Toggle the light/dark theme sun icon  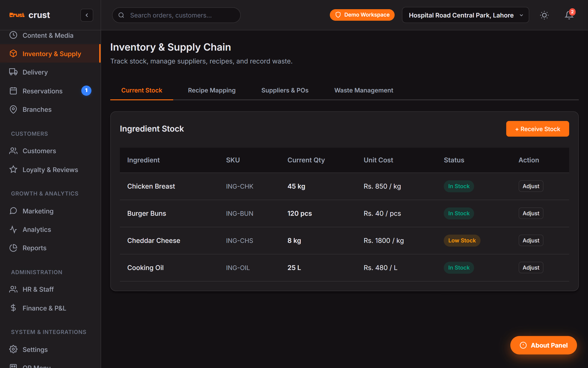(x=544, y=15)
